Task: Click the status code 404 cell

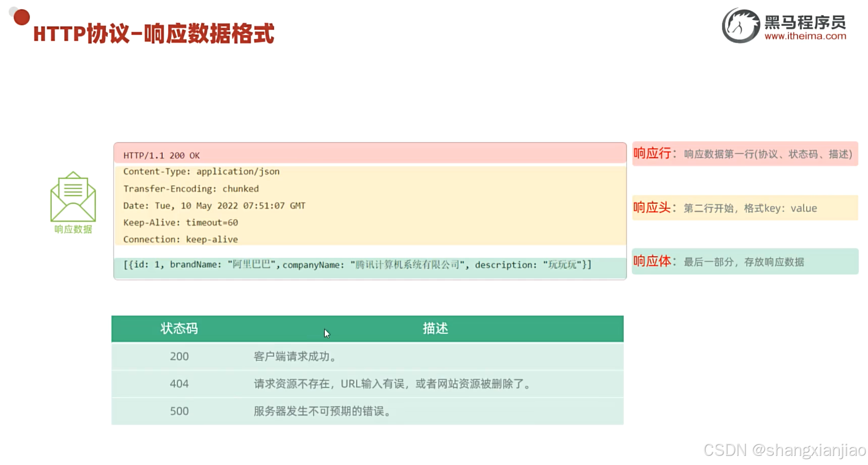Action: tap(179, 384)
